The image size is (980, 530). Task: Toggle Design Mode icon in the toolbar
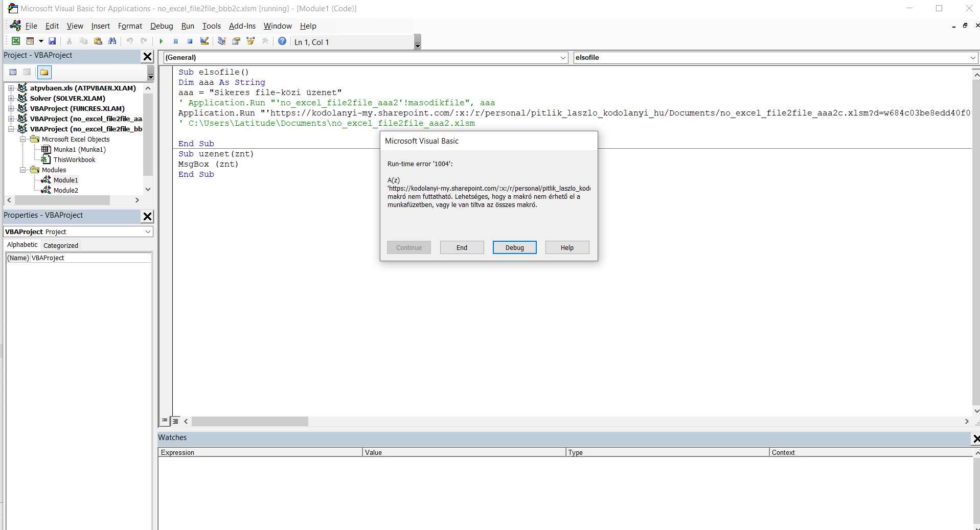204,41
